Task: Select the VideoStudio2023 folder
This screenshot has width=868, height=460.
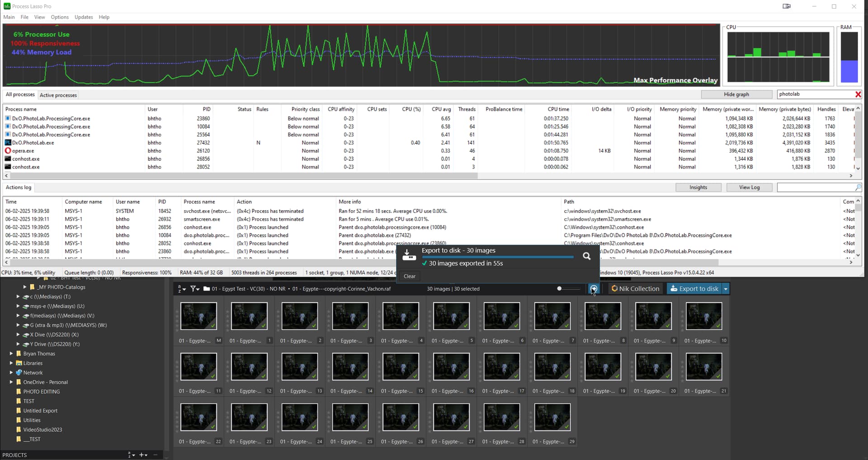Action: click(42, 430)
